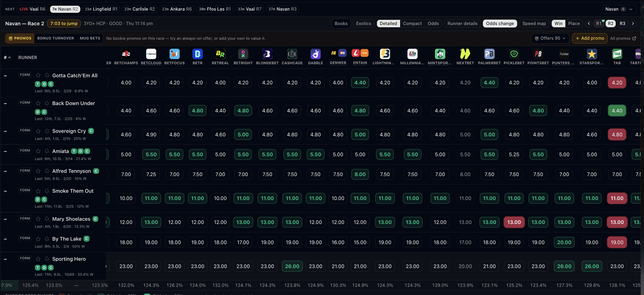Open the Exotics button
Image resolution: width=644 pixels, height=295 pixels.
click(364, 23)
